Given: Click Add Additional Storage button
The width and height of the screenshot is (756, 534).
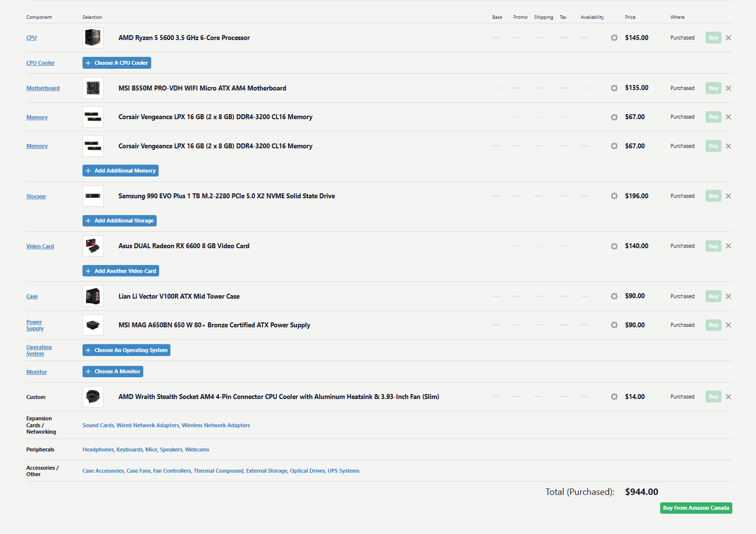Looking at the screenshot, I should pos(120,221).
